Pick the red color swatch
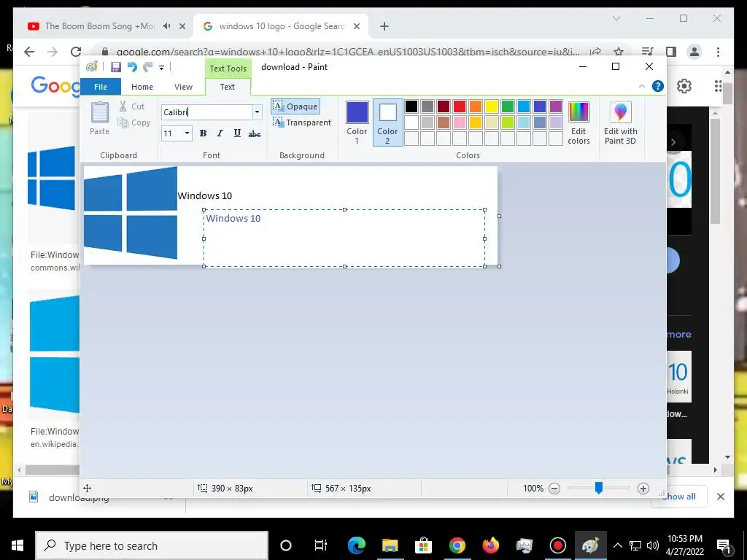Screen dimensions: 747x560 tap(460, 106)
